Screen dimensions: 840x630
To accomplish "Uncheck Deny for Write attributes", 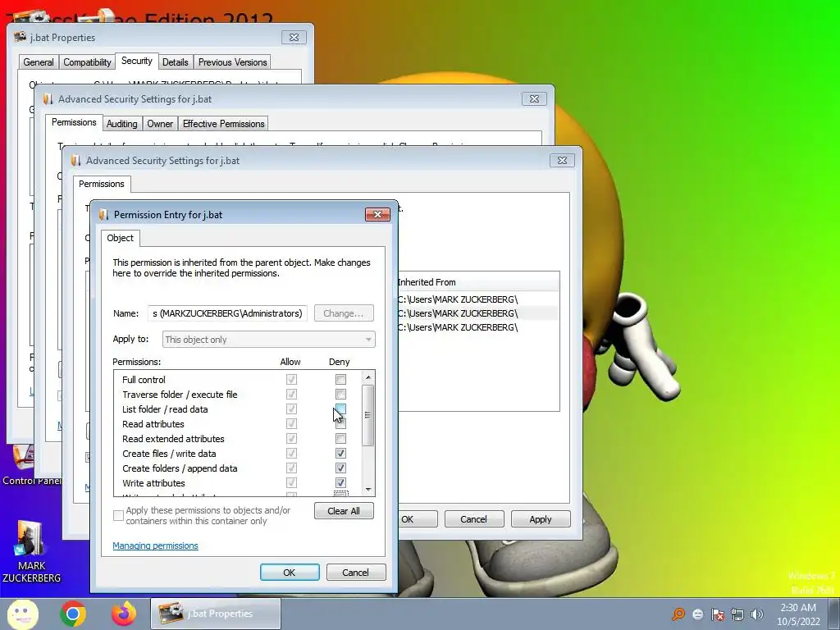I will pos(340,482).
